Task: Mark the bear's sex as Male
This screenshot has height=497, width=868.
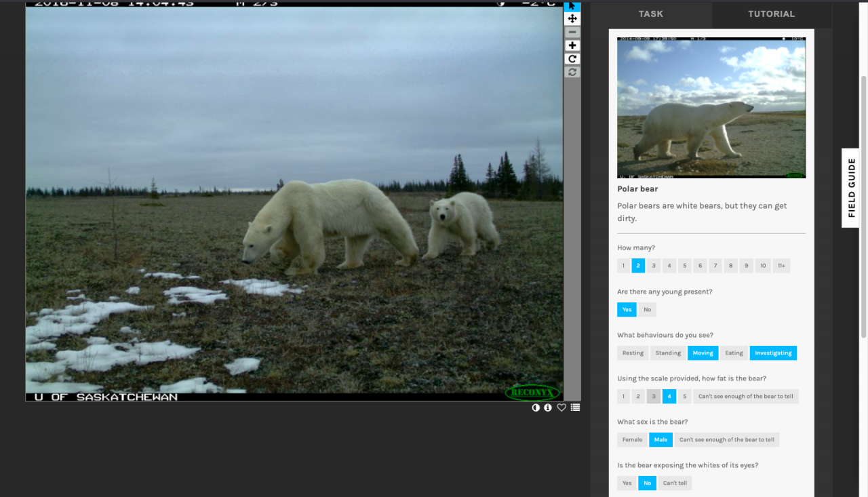Action: (661, 440)
